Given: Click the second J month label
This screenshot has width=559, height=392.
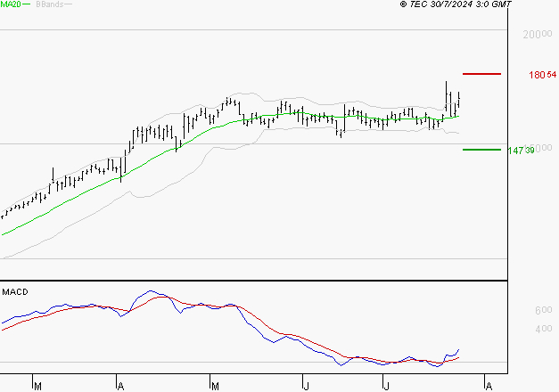Looking at the screenshot, I should 386,387.
